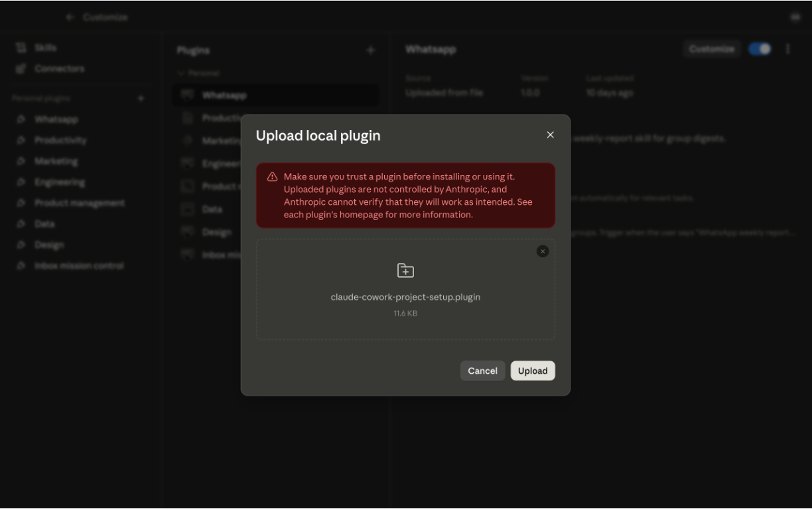The image size is (812, 509).
Task: Click the Uploaded from file source value
Action: tap(444, 93)
